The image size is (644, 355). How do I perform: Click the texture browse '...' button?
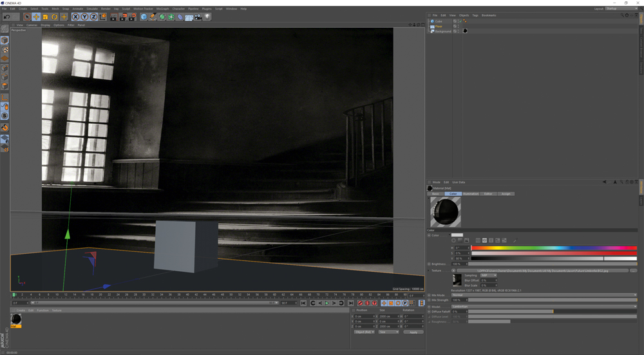(x=633, y=271)
